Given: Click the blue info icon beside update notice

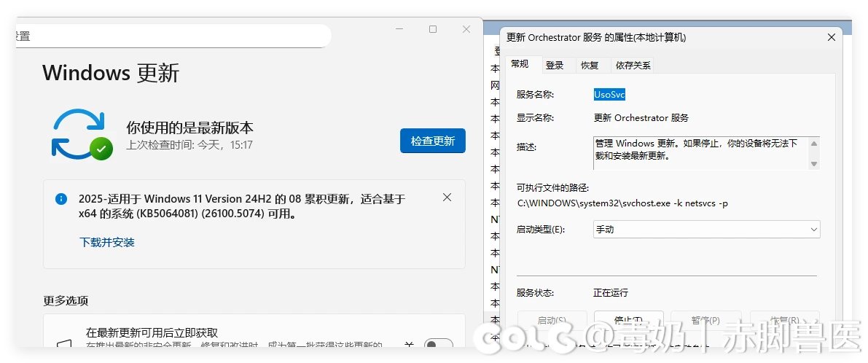Looking at the screenshot, I should coord(61,199).
